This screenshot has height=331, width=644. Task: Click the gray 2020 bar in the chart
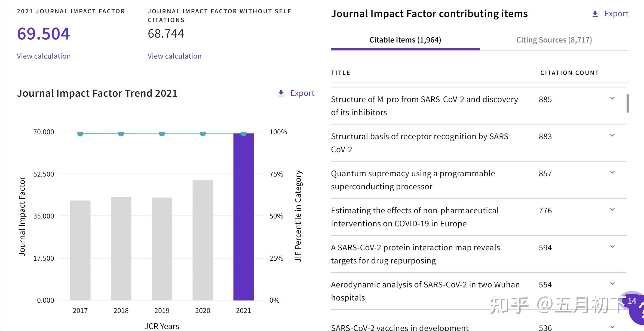(203, 240)
